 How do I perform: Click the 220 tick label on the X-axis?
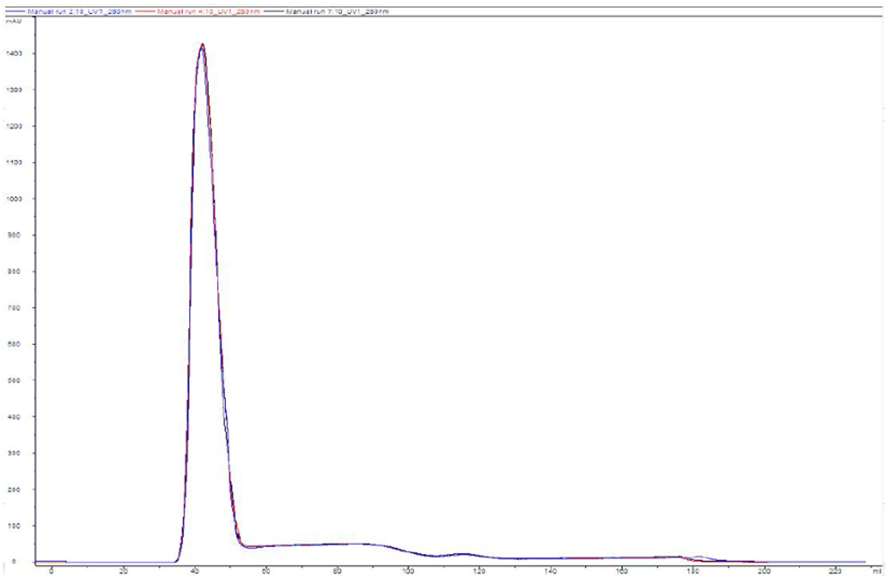tap(836, 571)
